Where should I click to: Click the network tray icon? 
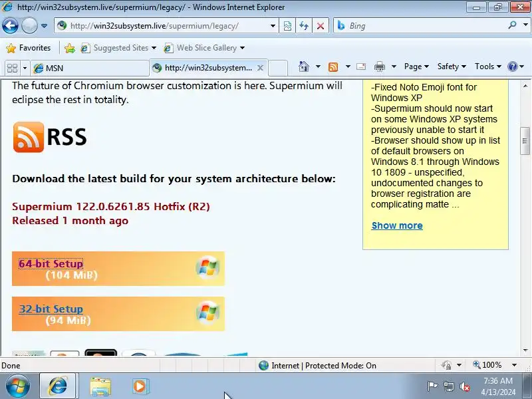pos(448,386)
